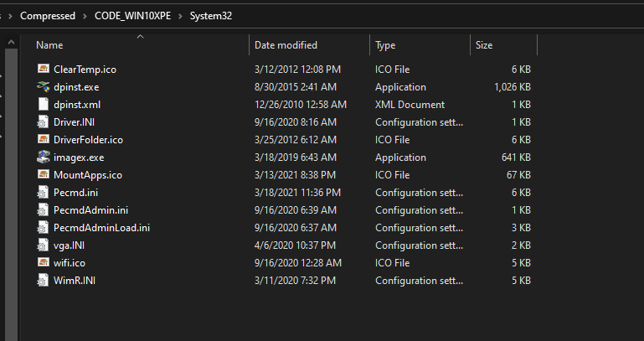Click the MountApps.ico file icon
Image resolution: width=644 pixels, height=341 pixels.
click(x=44, y=175)
